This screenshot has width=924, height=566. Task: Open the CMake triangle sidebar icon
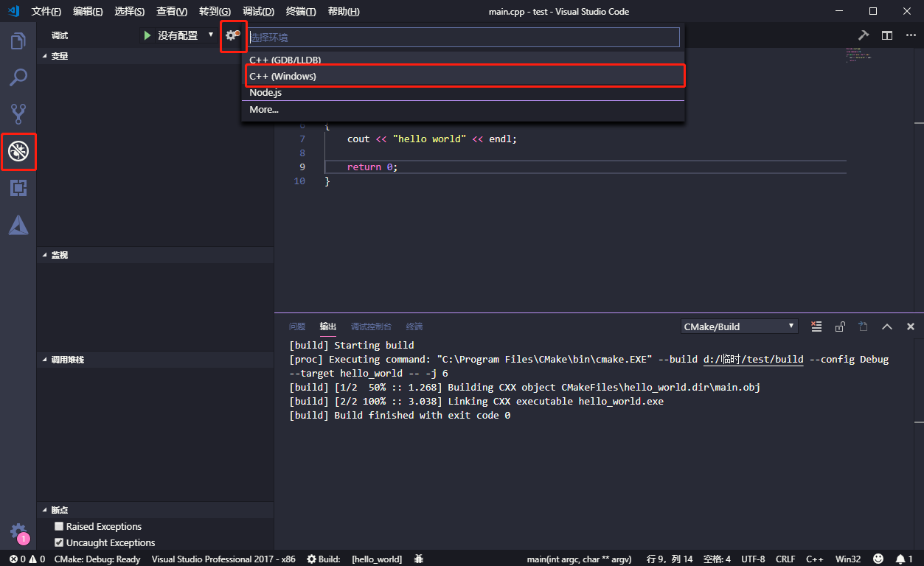18,226
